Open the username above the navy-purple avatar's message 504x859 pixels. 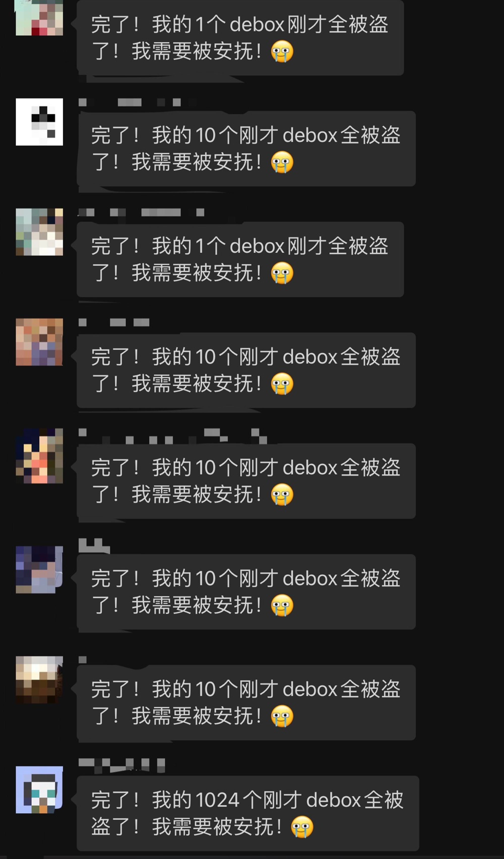(x=94, y=546)
